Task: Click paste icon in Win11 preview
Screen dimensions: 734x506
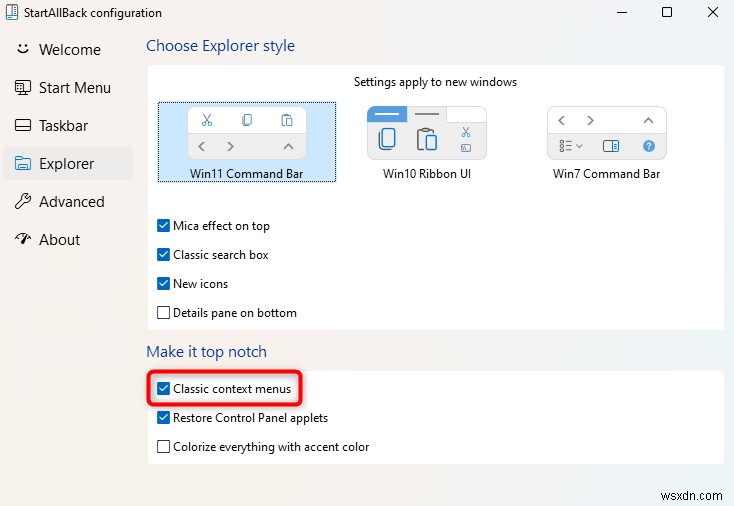Action: point(286,120)
